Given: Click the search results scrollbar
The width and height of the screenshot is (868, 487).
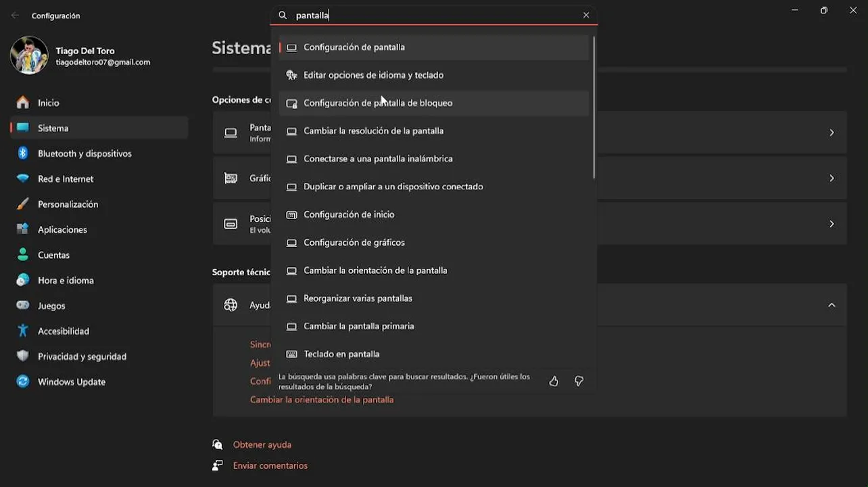Looking at the screenshot, I should [x=594, y=108].
